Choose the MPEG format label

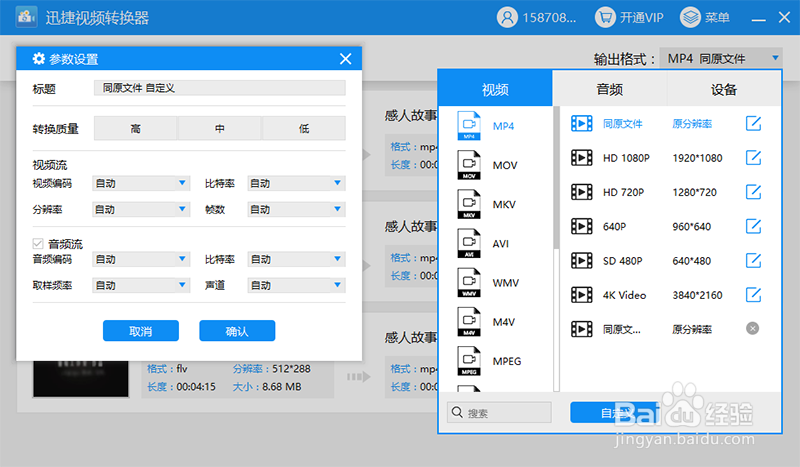(x=507, y=361)
